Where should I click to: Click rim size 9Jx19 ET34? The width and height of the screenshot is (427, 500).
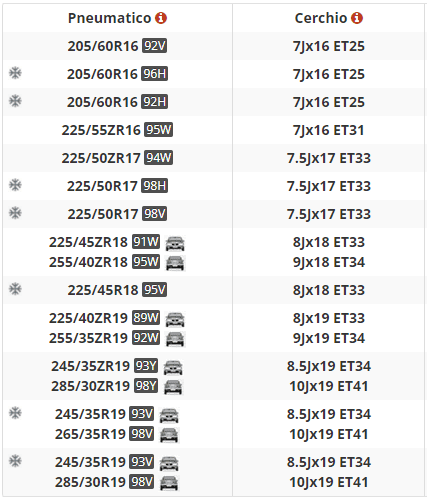329,338
